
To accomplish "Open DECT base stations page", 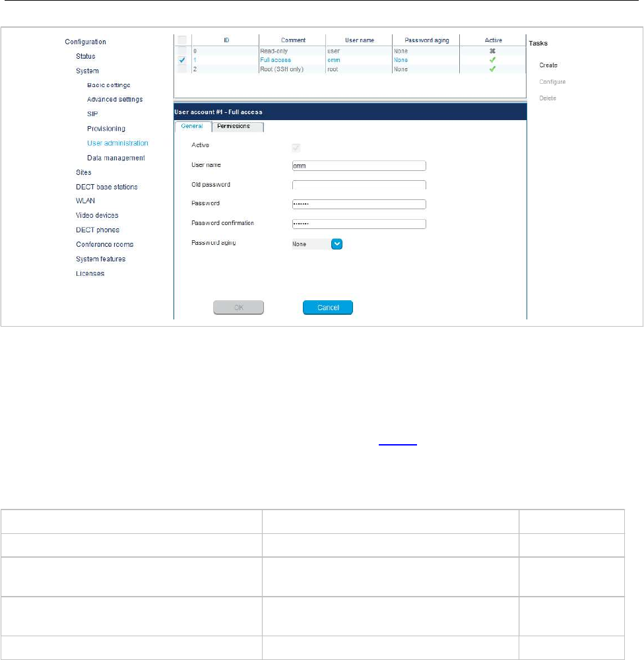I will [x=106, y=187].
